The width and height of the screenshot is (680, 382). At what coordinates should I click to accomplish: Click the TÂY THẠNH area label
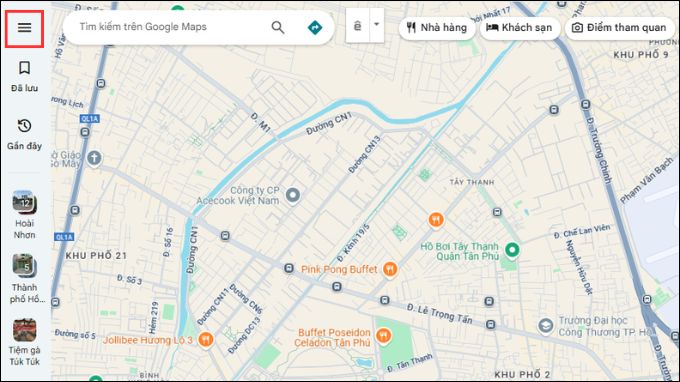click(x=472, y=182)
